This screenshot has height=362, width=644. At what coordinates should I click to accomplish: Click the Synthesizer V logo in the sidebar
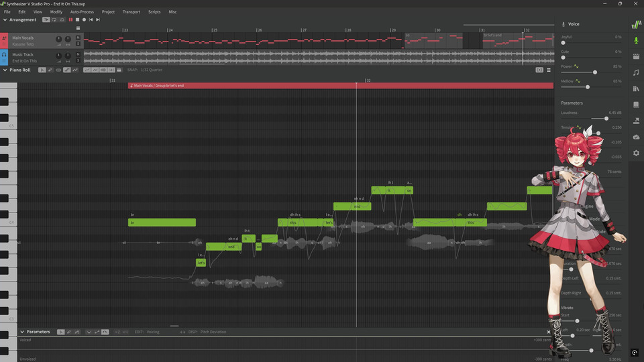click(x=636, y=25)
